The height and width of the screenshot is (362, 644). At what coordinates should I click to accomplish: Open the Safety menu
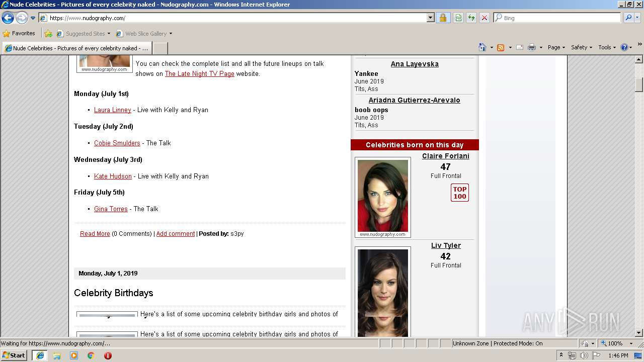[x=581, y=47]
